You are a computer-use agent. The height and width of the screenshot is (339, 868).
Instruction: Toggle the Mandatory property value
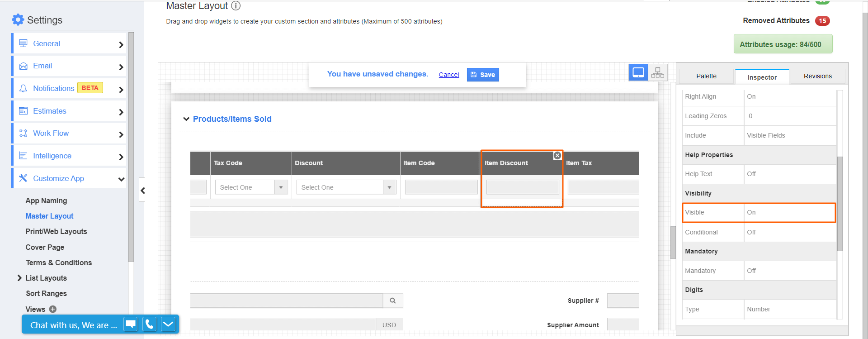pyautogui.click(x=789, y=271)
